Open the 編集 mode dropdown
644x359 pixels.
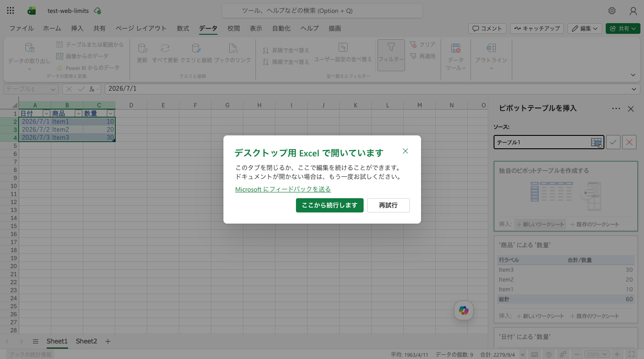coord(585,28)
